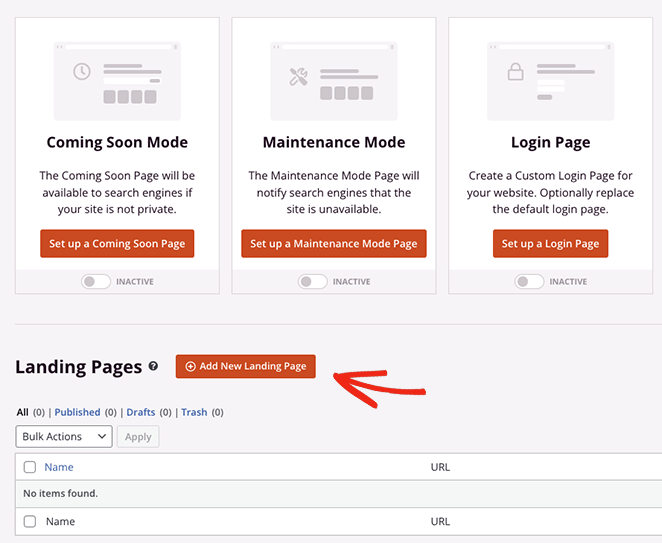This screenshot has width=662, height=543.
Task: Sort by the Name column header link
Action: point(59,467)
